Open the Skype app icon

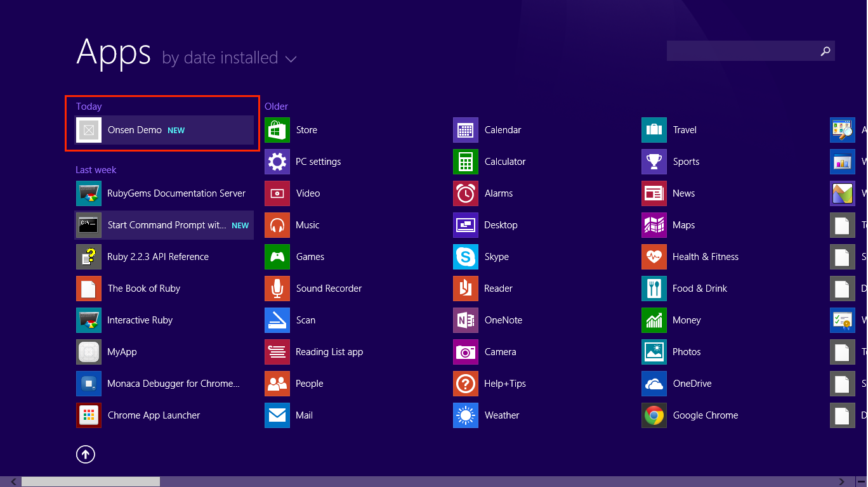[466, 257]
